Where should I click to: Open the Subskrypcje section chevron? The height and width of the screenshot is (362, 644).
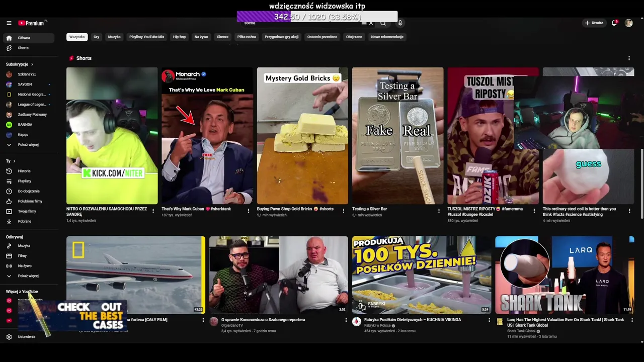(32, 64)
